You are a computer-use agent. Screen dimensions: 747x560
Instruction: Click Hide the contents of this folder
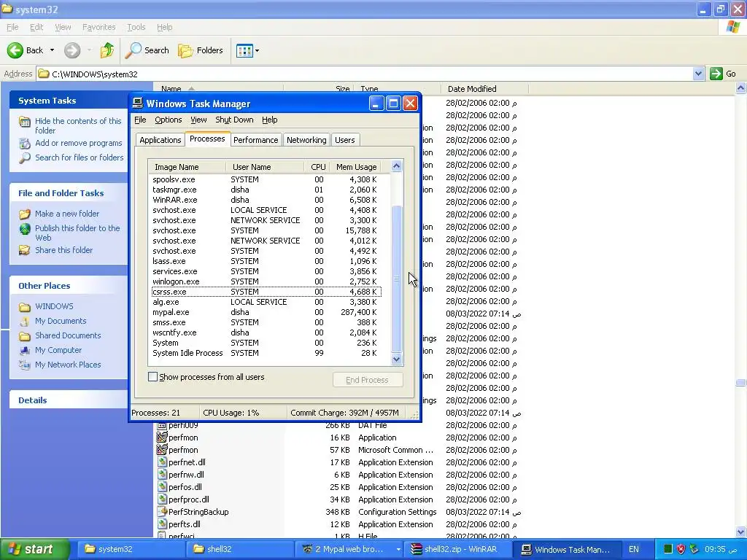pos(78,125)
